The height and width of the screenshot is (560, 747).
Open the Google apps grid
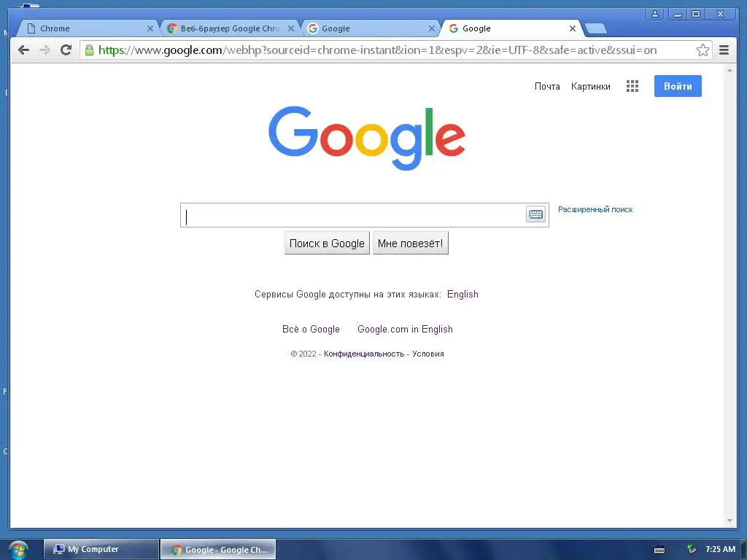(x=632, y=86)
